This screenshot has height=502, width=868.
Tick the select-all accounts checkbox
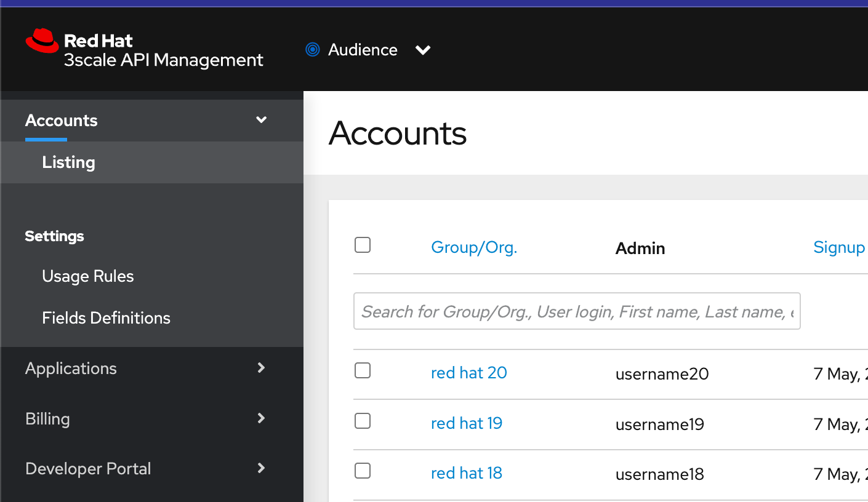click(363, 245)
